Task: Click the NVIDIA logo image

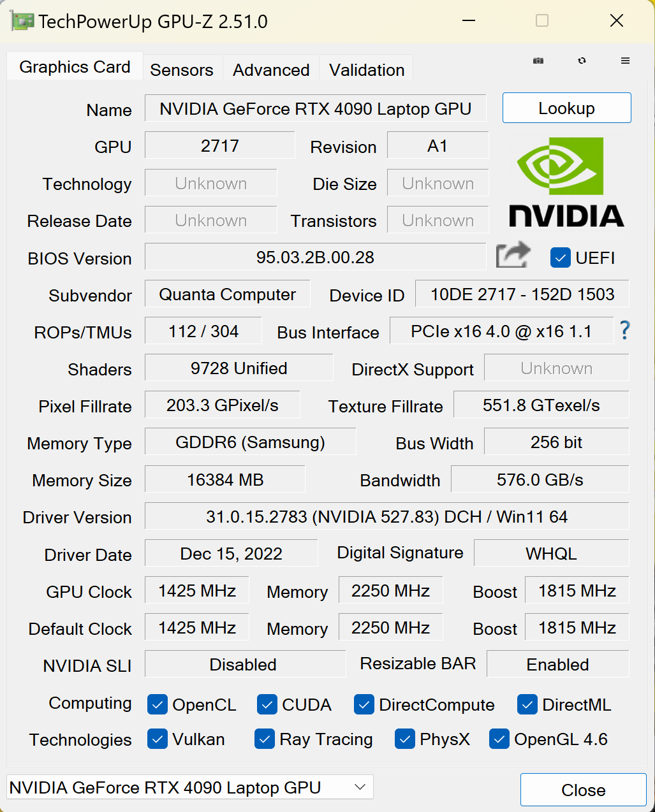Action: pos(566,182)
